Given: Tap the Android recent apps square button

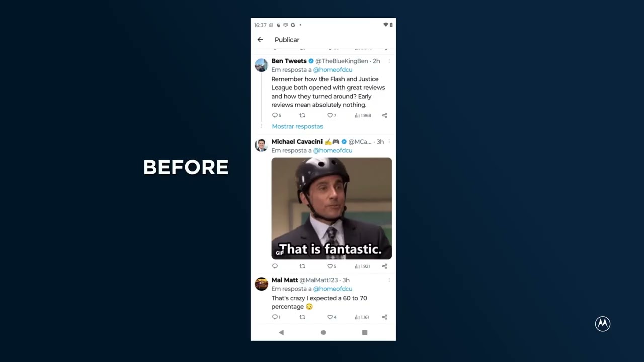Looking at the screenshot, I should 365,332.
